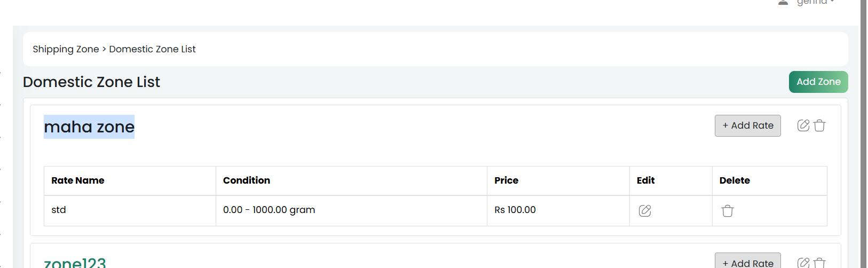
Task: Go to Shipping Zone breadcrumb
Action: click(66, 49)
